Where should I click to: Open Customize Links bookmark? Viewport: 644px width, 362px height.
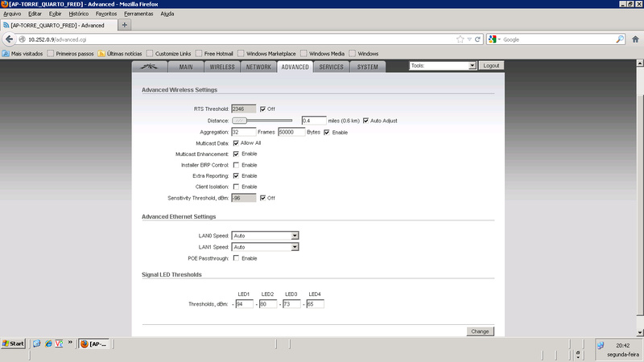(x=169, y=54)
